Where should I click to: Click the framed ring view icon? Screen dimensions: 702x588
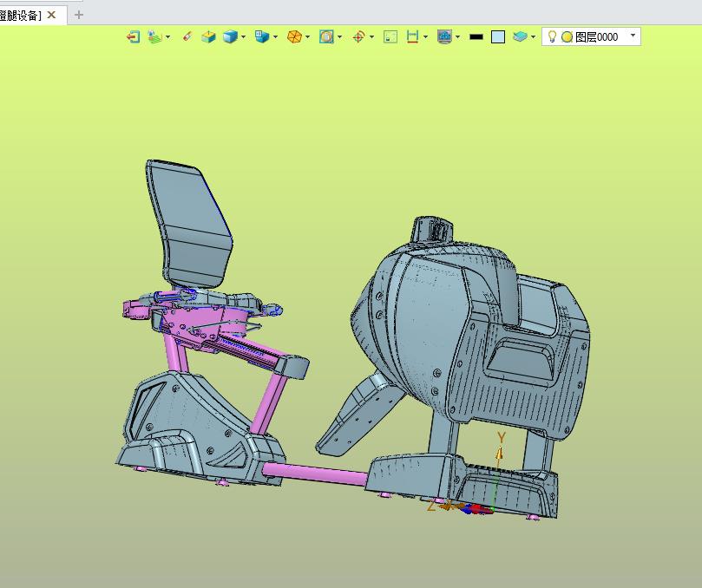[326, 36]
